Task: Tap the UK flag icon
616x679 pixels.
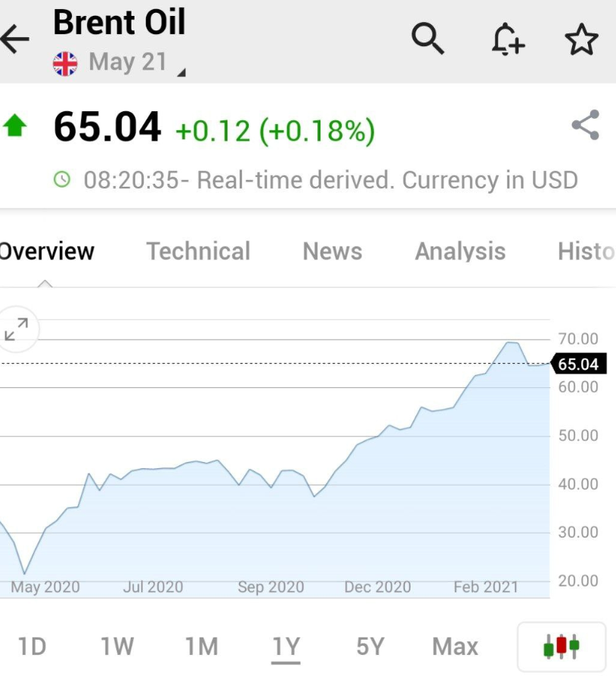Action: tap(65, 64)
